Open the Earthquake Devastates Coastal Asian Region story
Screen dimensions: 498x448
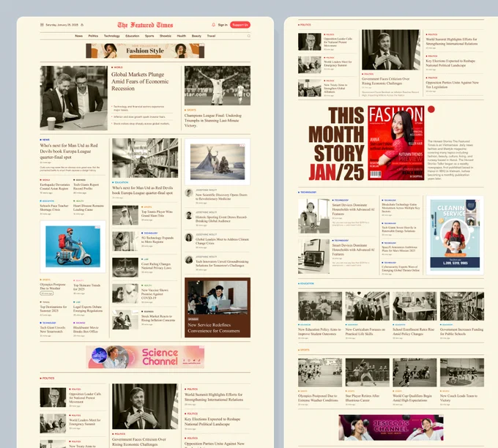(x=55, y=187)
